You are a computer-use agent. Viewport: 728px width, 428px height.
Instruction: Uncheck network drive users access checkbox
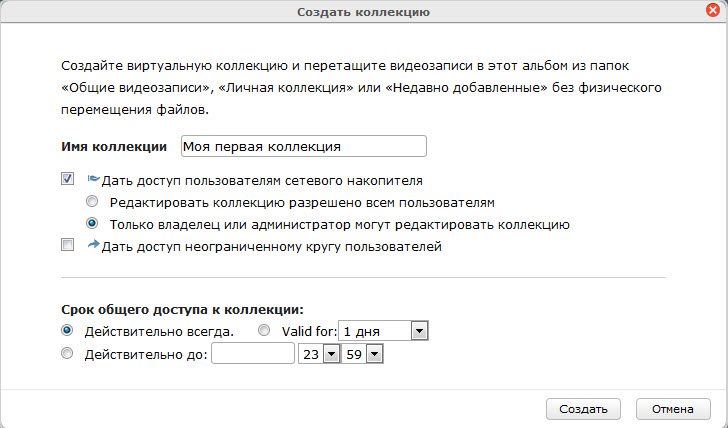pyautogui.click(x=67, y=179)
